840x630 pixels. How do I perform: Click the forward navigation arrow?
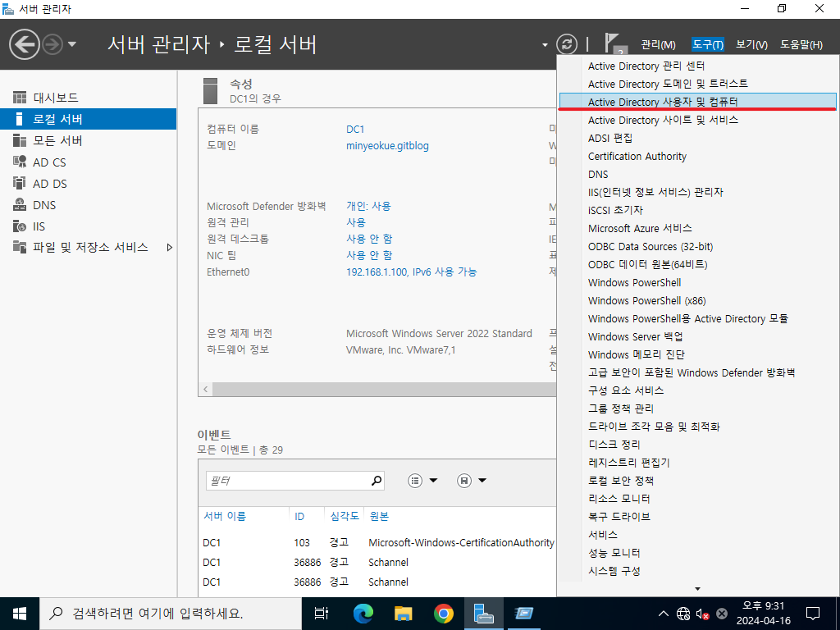click(52, 44)
